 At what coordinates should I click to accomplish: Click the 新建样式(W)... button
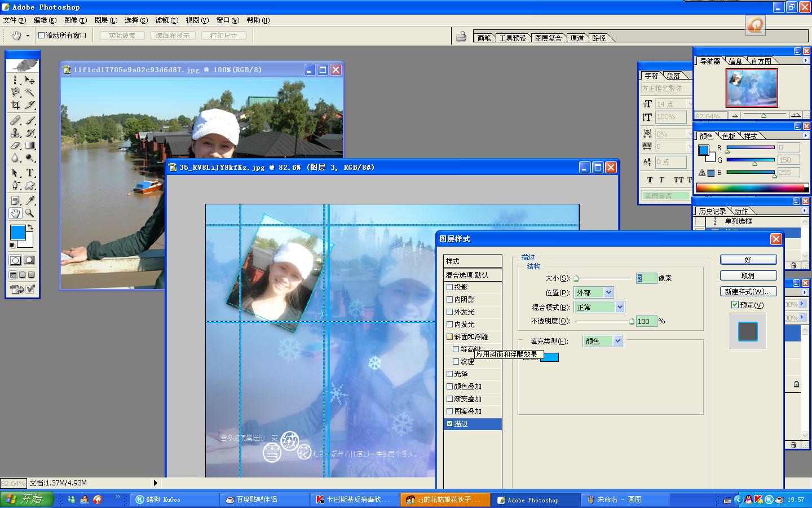click(x=748, y=291)
